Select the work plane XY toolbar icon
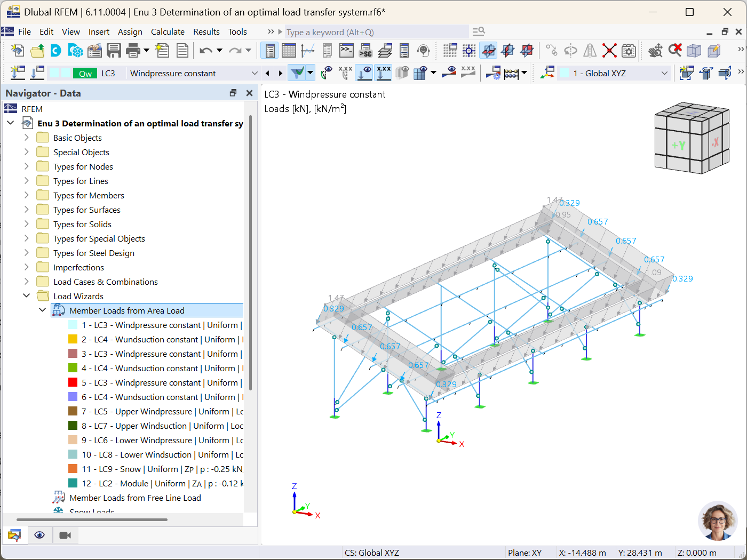747x560 pixels. pos(488,50)
